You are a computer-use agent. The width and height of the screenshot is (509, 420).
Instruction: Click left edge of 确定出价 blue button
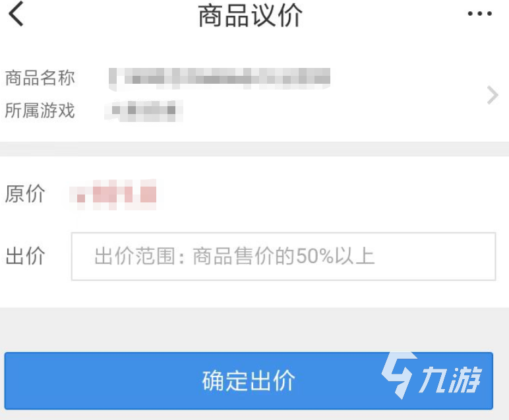[20, 380]
